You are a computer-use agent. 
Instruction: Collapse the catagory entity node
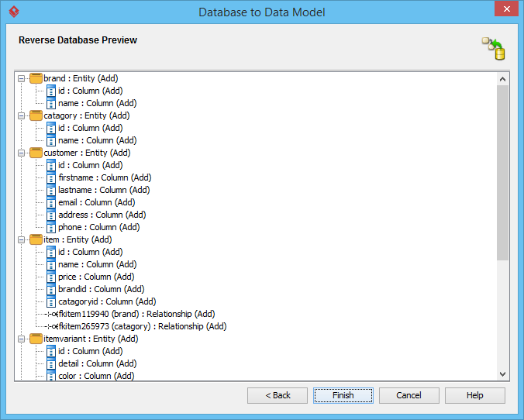point(22,116)
